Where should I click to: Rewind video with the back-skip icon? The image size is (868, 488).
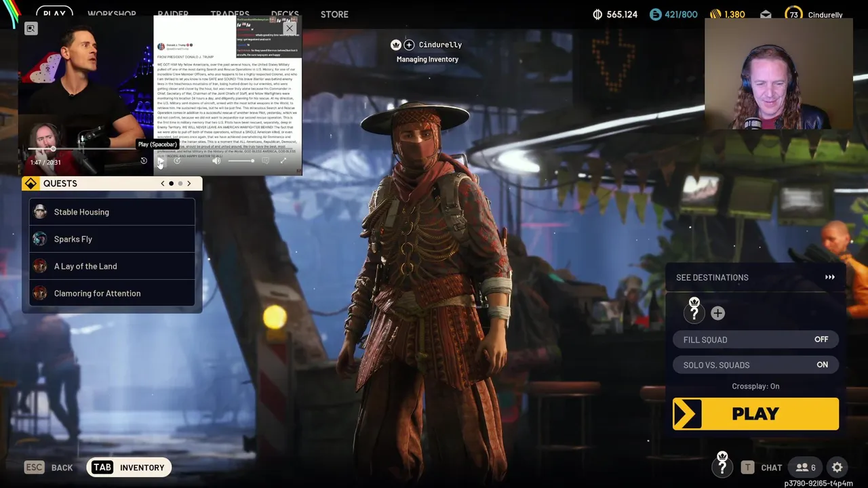(144, 161)
